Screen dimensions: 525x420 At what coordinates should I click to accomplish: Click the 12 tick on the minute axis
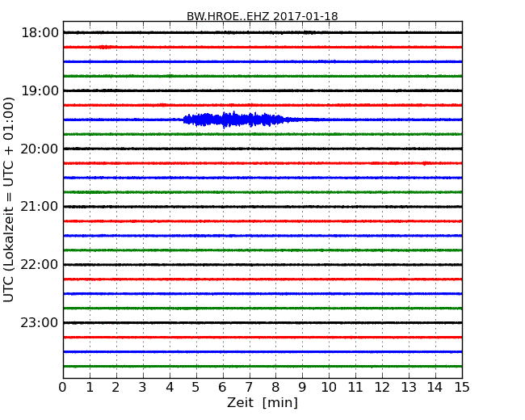[382, 388]
